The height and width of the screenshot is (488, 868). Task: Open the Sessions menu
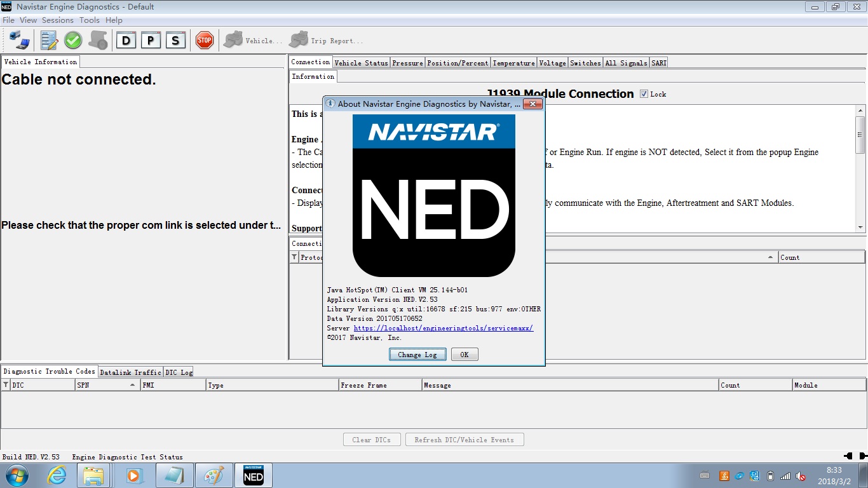(x=58, y=20)
